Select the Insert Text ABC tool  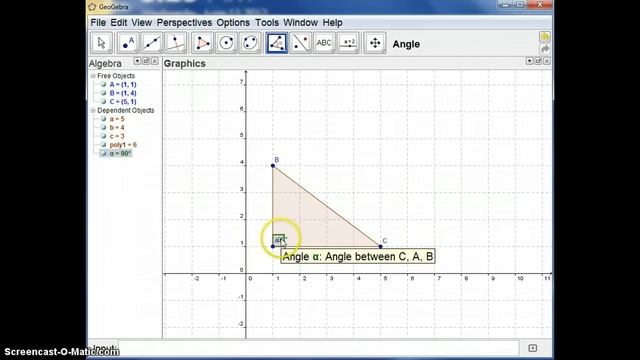point(324,43)
